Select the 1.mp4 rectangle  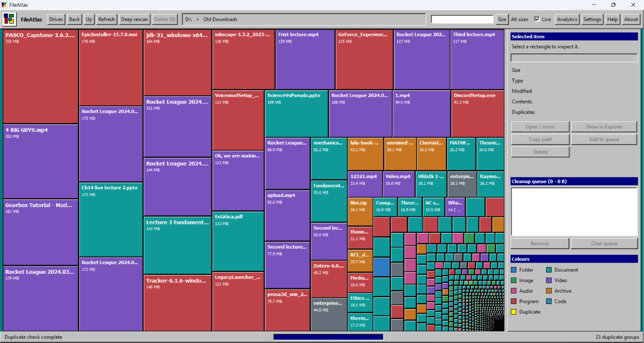pyautogui.click(x=421, y=114)
